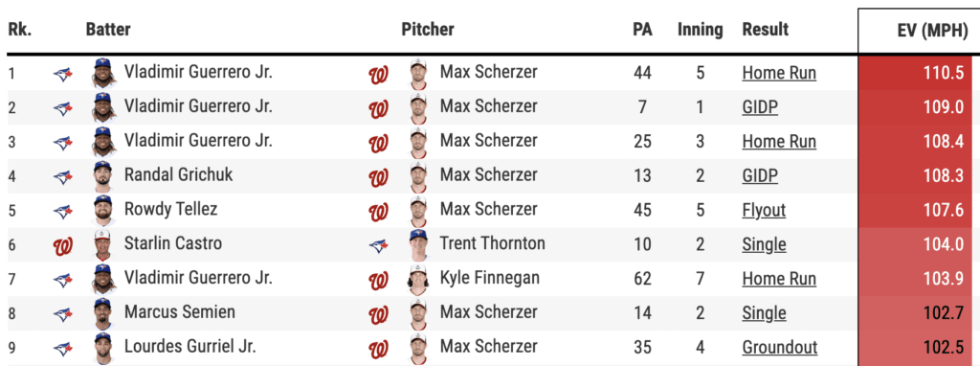
Task: Sort by the PA column header
Action: click(x=642, y=30)
